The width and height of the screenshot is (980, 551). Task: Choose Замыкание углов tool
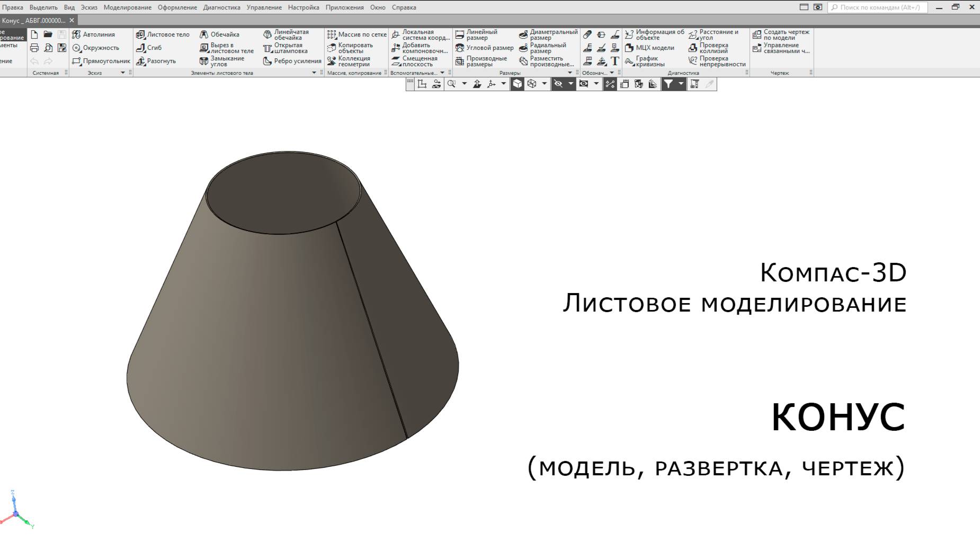(222, 61)
